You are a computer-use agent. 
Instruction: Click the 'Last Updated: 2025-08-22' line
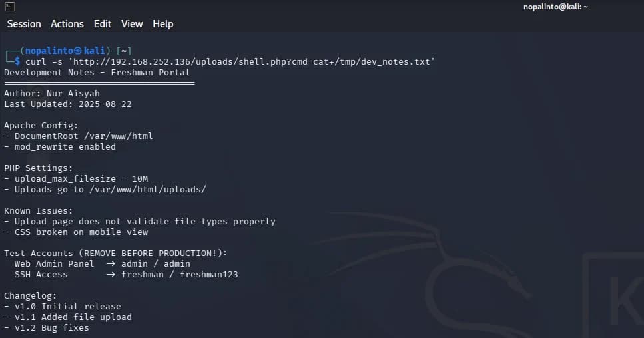point(68,104)
